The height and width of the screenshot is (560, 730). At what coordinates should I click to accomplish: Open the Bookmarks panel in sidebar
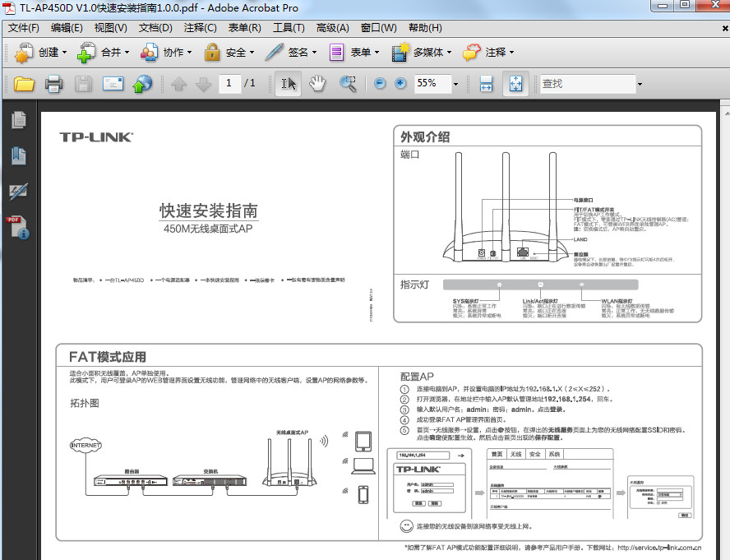point(19,155)
